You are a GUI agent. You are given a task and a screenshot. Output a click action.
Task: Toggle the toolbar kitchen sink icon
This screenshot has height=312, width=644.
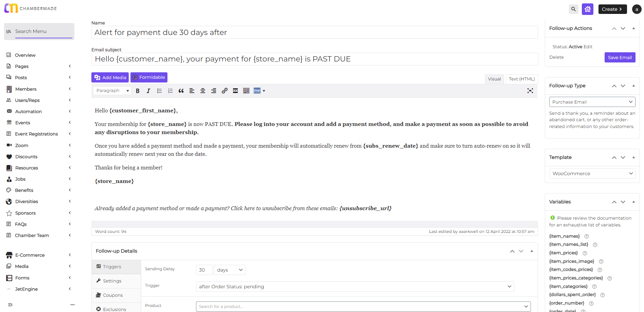tap(246, 91)
